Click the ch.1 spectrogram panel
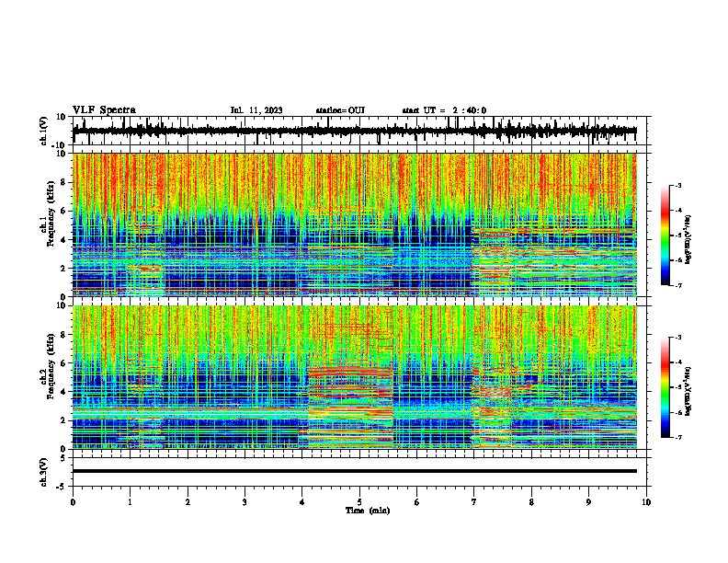The width and height of the screenshot is (728, 563). 355,224
